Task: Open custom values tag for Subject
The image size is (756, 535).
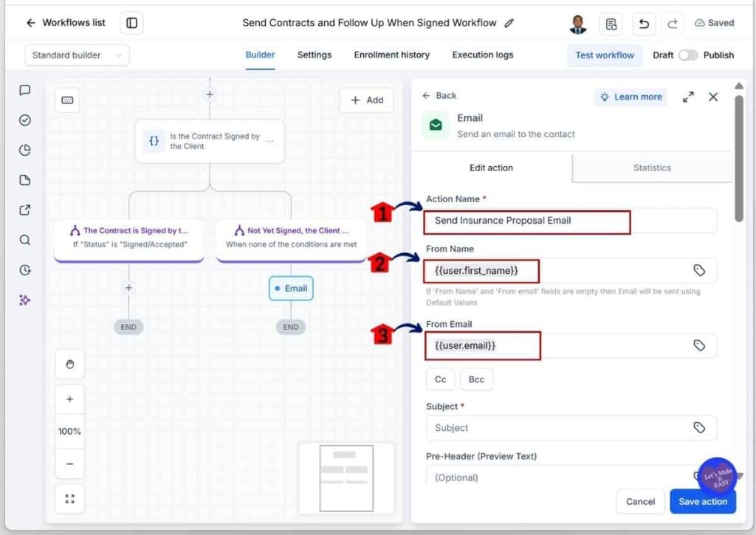Action: click(x=699, y=427)
